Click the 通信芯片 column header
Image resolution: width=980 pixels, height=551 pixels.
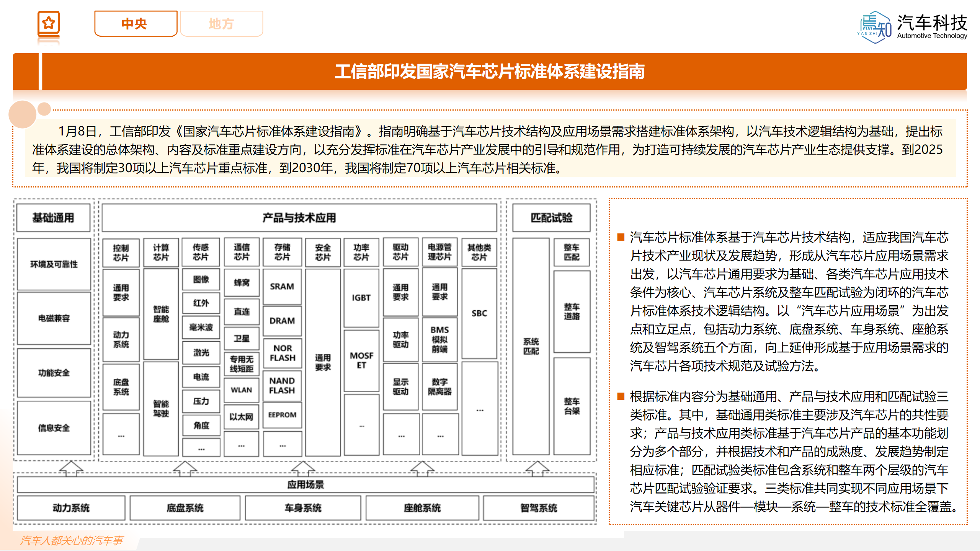[242, 253]
